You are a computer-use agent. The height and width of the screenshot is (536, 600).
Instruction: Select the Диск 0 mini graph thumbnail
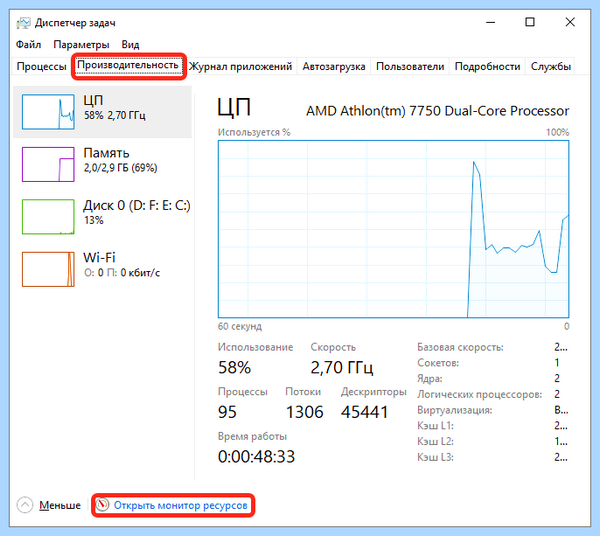point(48,217)
